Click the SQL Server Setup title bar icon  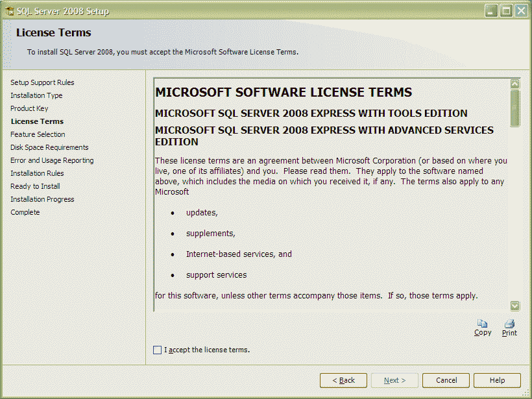pos(10,11)
